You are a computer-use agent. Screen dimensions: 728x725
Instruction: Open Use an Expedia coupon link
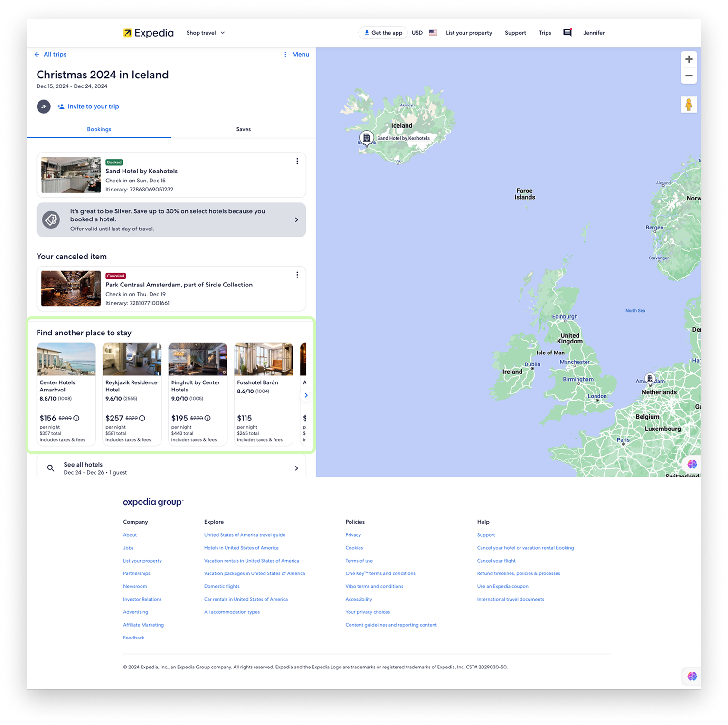pos(502,586)
